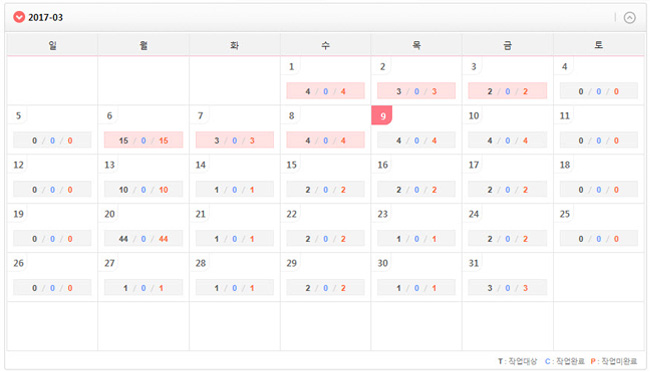Click the 수 (Wednesday) column header
Viewport: 650px width, 372px height.
tap(325, 45)
